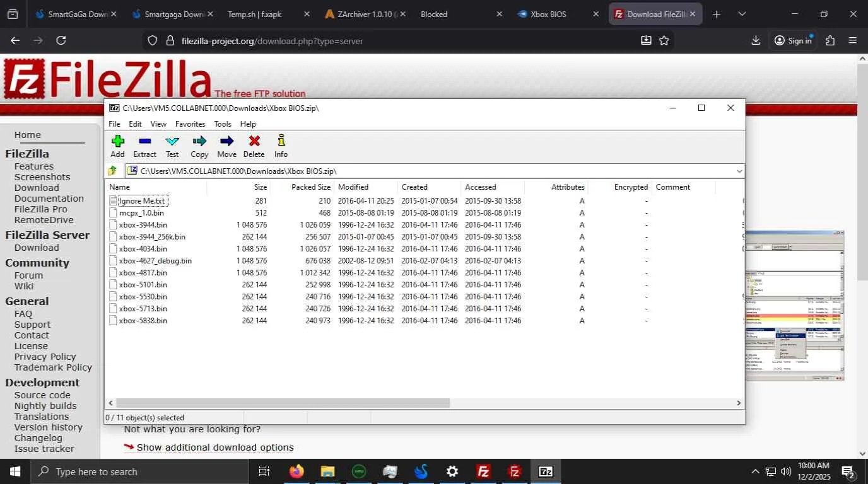The image size is (868, 484).
Task: Open the notification center icon
Action: coord(848,472)
